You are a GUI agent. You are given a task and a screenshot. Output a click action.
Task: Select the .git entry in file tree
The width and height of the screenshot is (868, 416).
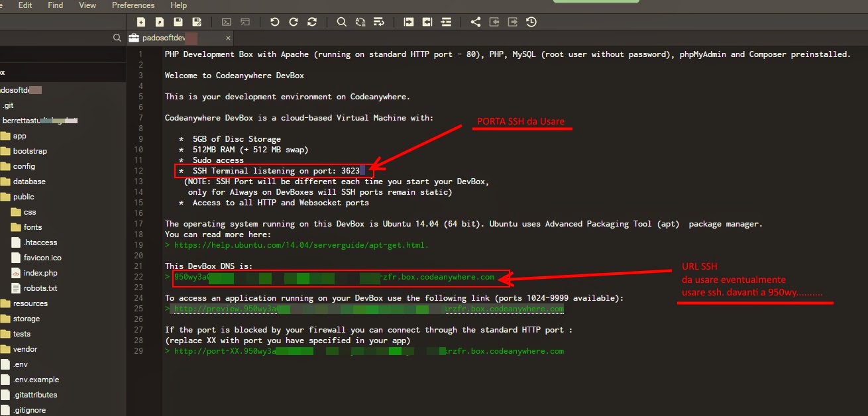pyautogui.click(x=8, y=105)
